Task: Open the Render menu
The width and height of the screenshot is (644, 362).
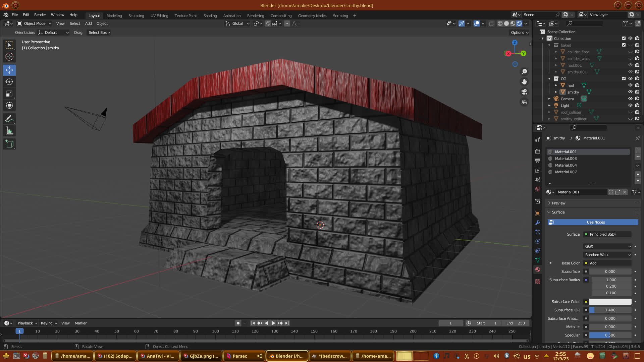Action: coord(40,15)
